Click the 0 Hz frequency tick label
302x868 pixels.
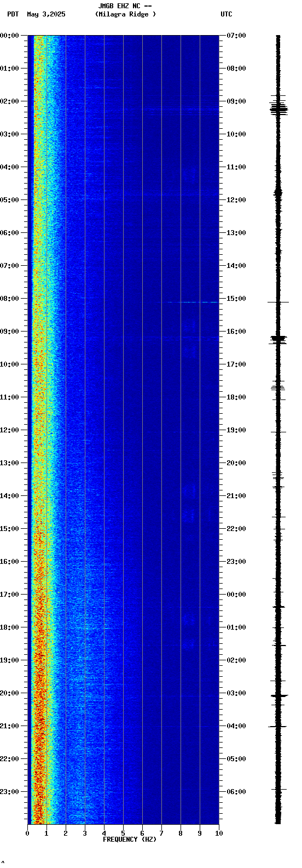[x=27, y=833]
